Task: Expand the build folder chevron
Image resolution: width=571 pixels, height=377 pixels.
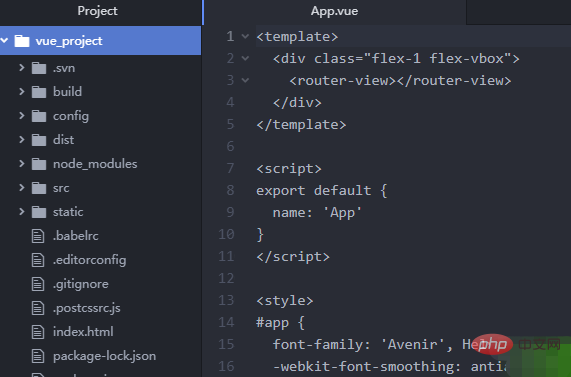Action: [22, 92]
